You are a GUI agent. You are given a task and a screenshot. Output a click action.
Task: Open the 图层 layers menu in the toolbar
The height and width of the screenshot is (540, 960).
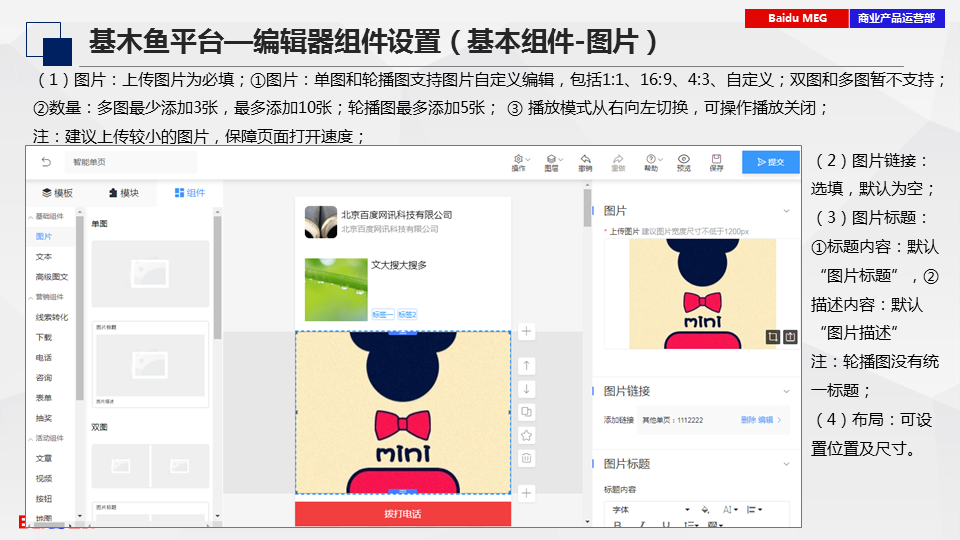pyautogui.click(x=553, y=163)
